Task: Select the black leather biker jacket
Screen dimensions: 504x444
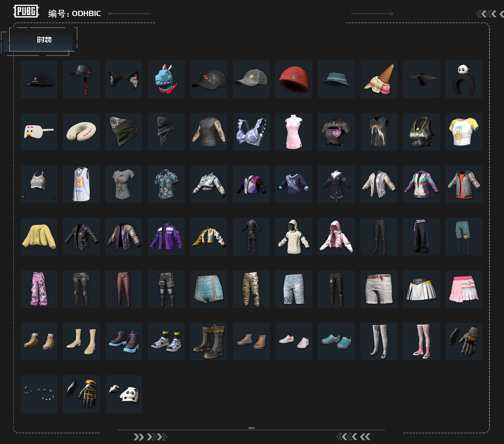Action: tap(81, 237)
